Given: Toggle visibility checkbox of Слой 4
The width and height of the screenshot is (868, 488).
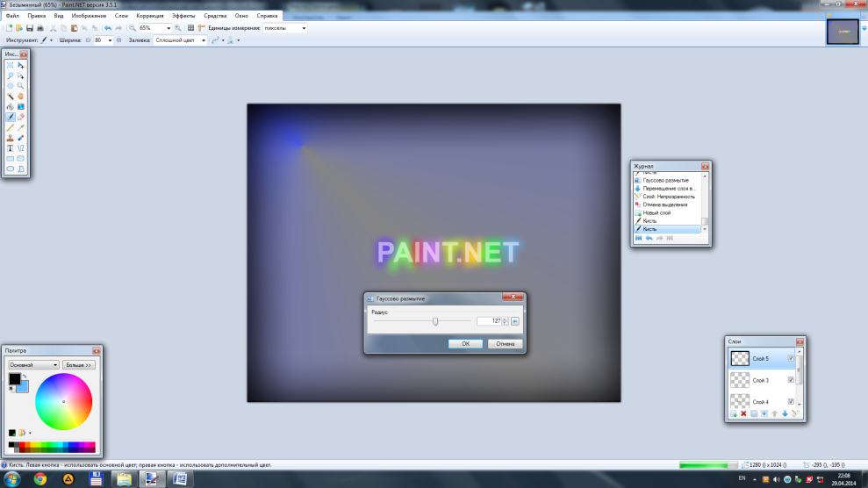Looking at the screenshot, I should tap(791, 402).
